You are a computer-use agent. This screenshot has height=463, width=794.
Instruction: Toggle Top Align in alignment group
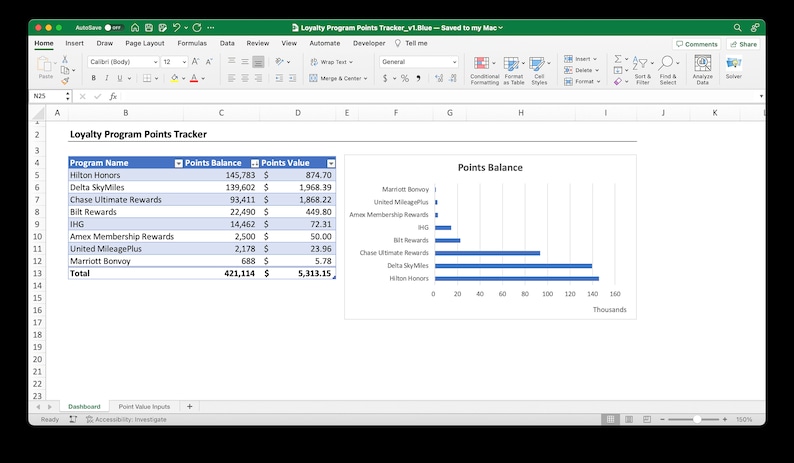tap(231, 62)
